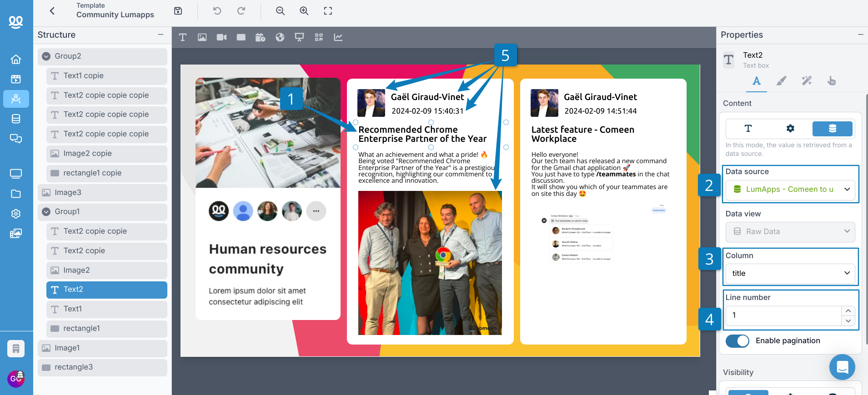Image resolution: width=868 pixels, height=395 pixels.
Task: Insert a video element
Action: point(222,37)
